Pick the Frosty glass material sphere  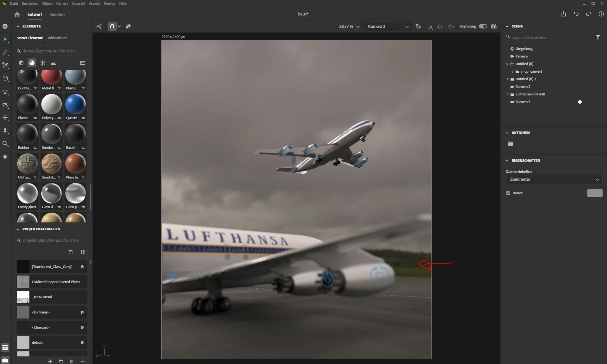click(27, 193)
